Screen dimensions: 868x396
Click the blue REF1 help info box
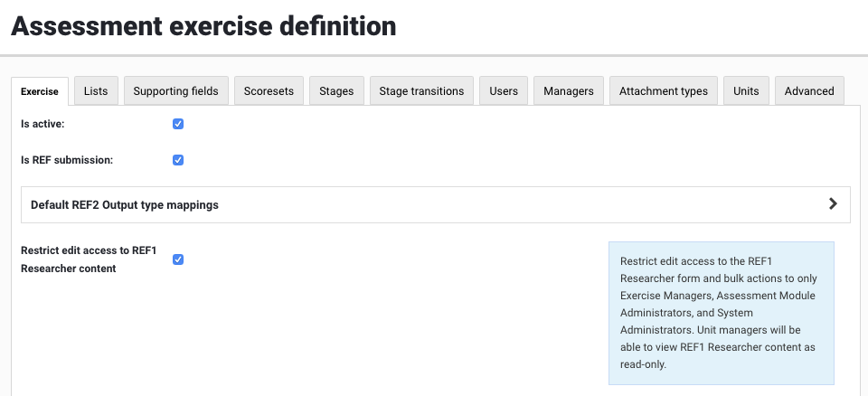721,313
